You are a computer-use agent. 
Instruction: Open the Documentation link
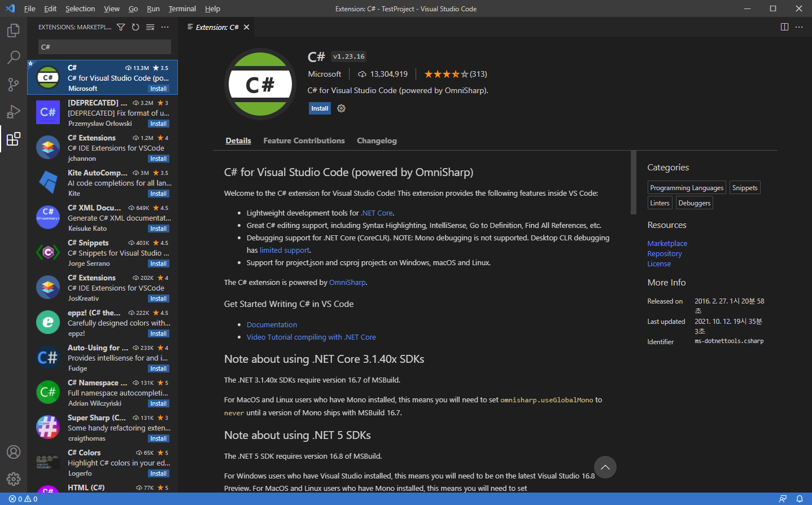[272, 324]
